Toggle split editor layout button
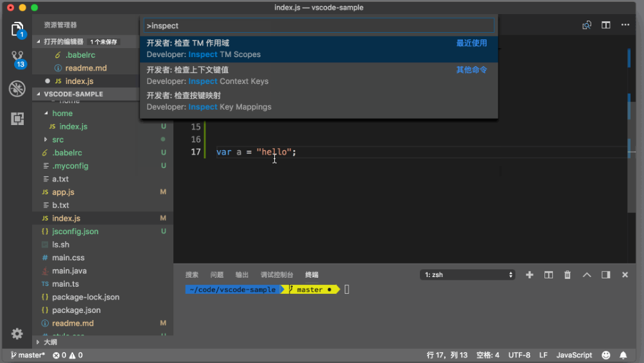 (x=605, y=25)
